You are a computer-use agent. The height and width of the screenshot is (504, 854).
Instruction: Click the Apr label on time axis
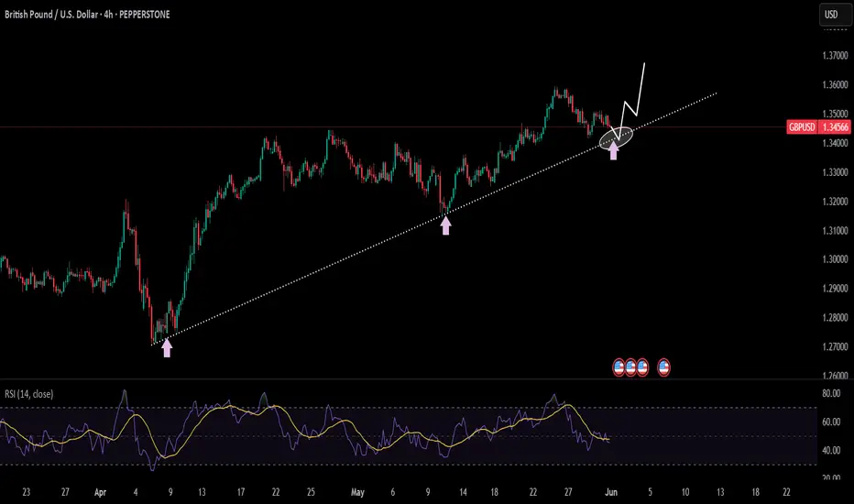point(100,493)
